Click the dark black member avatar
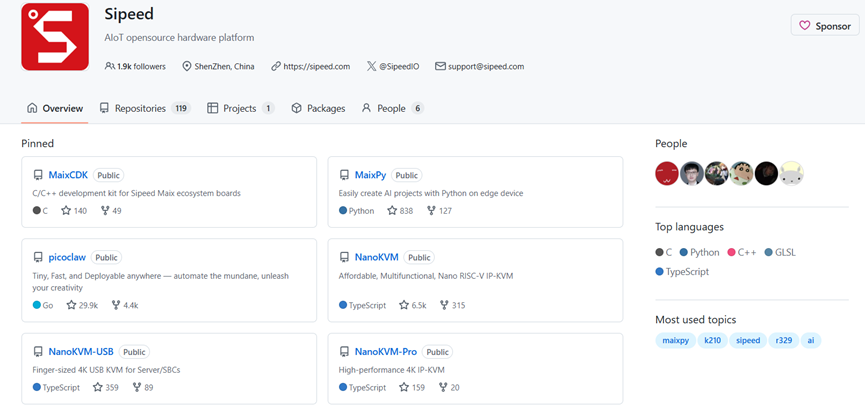The image size is (865, 406). pyautogui.click(x=766, y=173)
